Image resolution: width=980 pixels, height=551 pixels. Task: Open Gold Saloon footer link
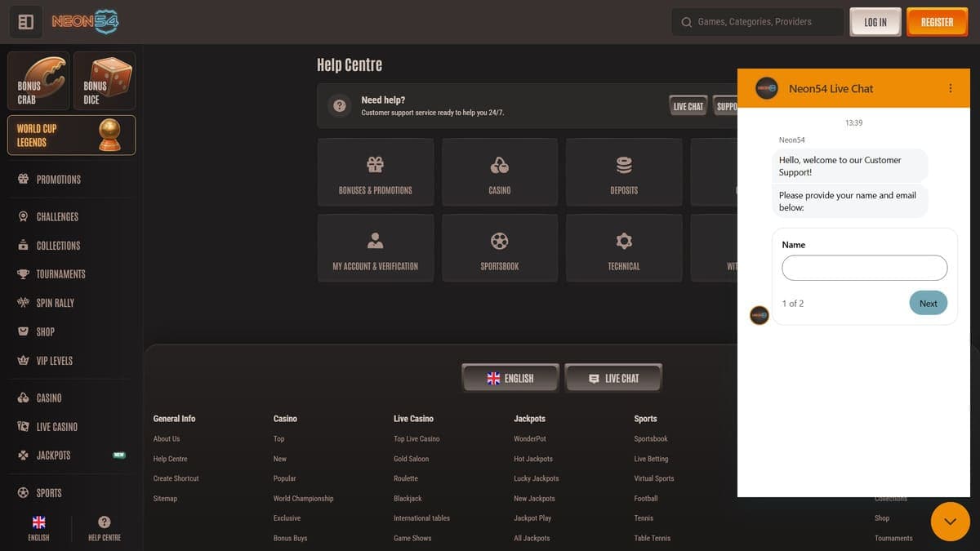(412, 459)
